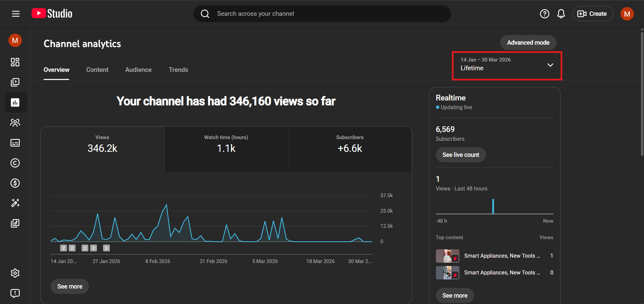The width and height of the screenshot is (644, 304).
Task: Select the Subscribers metric card
Action: 349,149
